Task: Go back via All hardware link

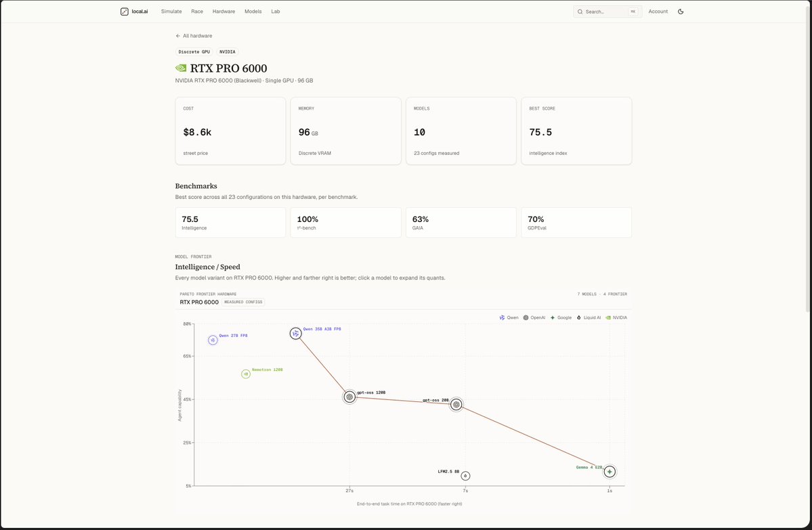Action: 194,36
